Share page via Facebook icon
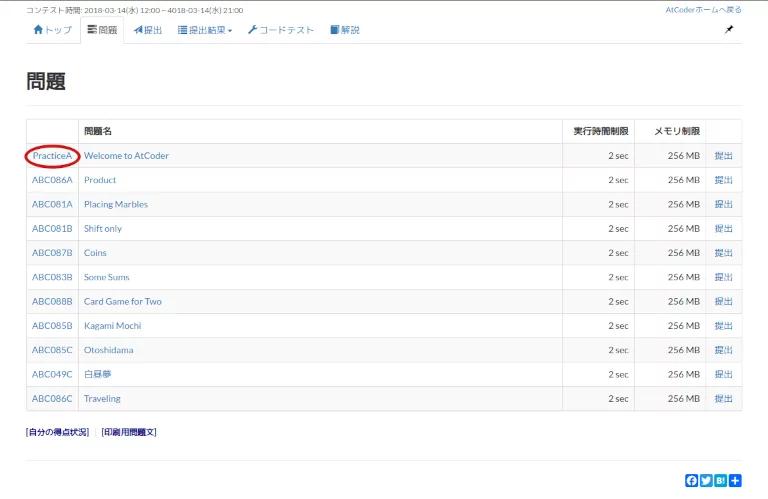The height and width of the screenshot is (499, 768). pos(691,481)
